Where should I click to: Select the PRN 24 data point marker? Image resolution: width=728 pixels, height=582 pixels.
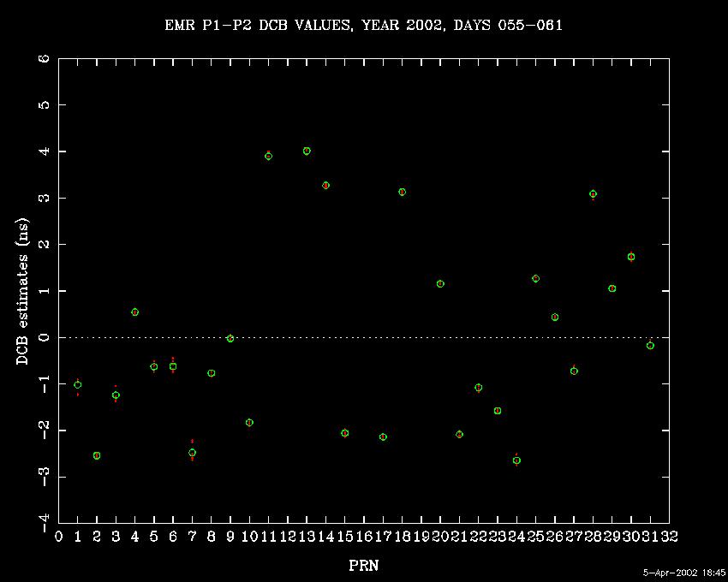click(516, 460)
